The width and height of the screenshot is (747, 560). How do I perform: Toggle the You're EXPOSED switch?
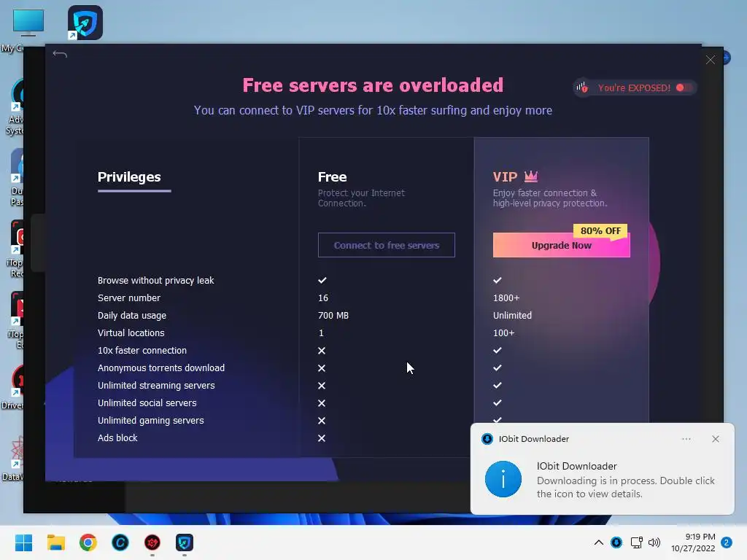tap(684, 87)
